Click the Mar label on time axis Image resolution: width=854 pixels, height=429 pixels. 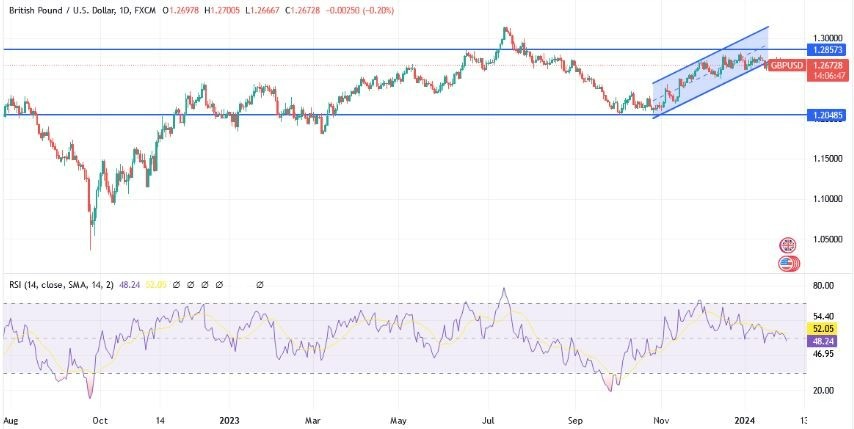pyautogui.click(x=313, y=421)
